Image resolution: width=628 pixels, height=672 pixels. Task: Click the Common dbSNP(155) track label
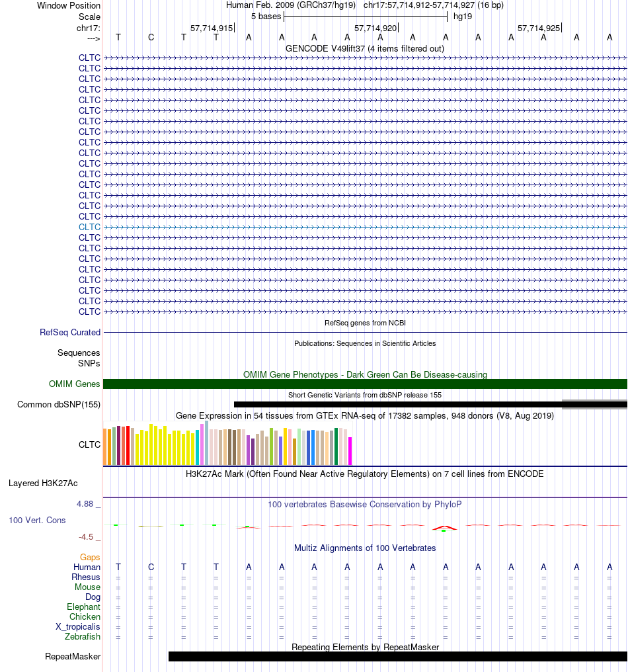click(59, 405)
